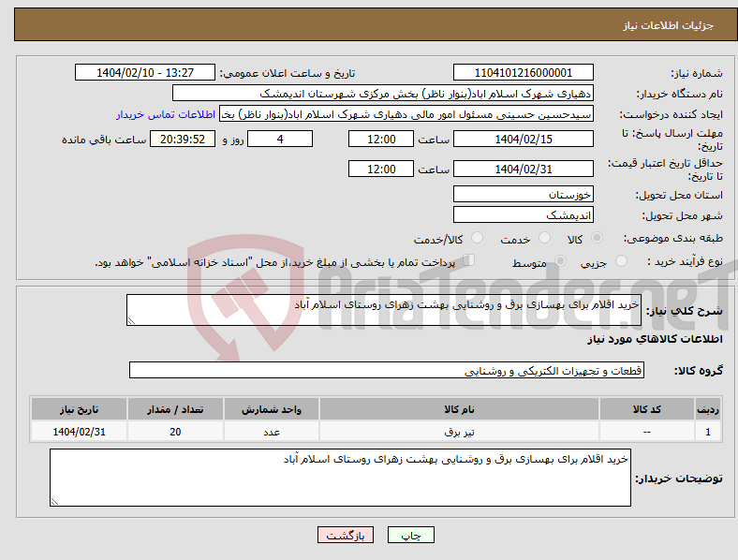
Task: Click the row number 1 cell
Action: 708,432
